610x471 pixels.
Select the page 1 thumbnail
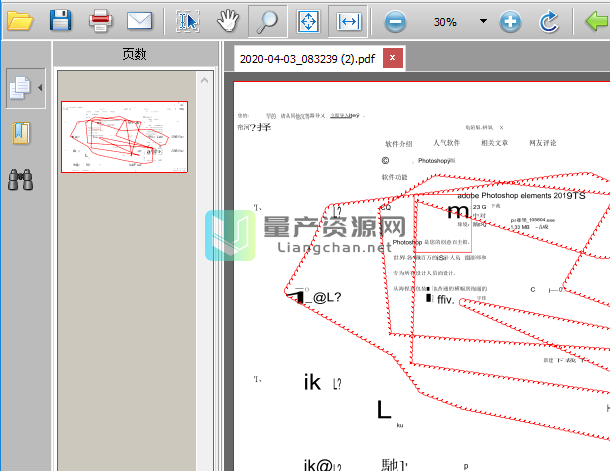click(x=124, y=137)
